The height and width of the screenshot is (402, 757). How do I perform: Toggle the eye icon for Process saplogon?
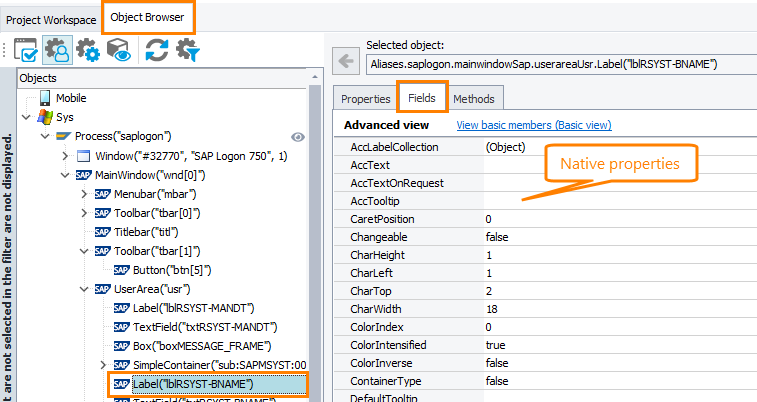click(297, 136)
